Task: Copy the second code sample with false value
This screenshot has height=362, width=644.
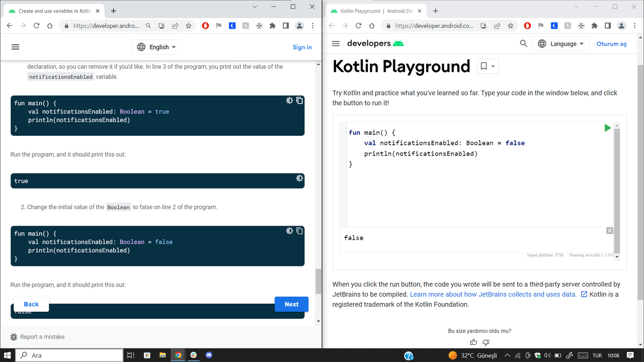Action: click(299, 231)
